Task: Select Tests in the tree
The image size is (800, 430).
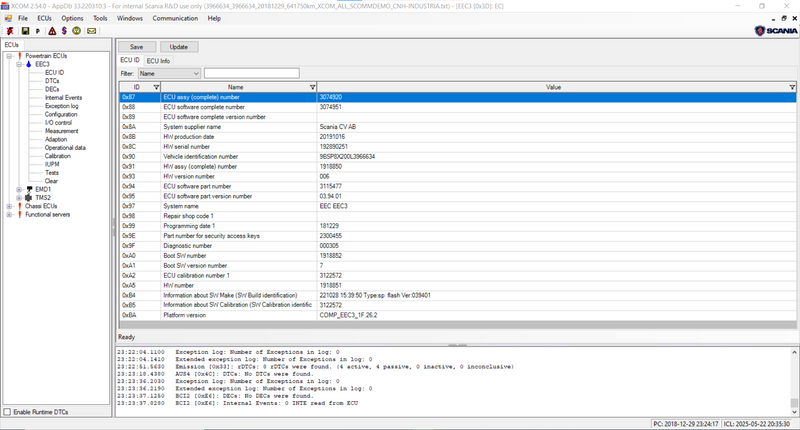Action: click(x=52, y=173)
